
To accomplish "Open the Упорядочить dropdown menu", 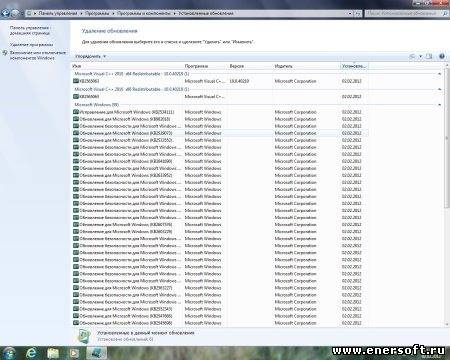I will coord(90,56).
